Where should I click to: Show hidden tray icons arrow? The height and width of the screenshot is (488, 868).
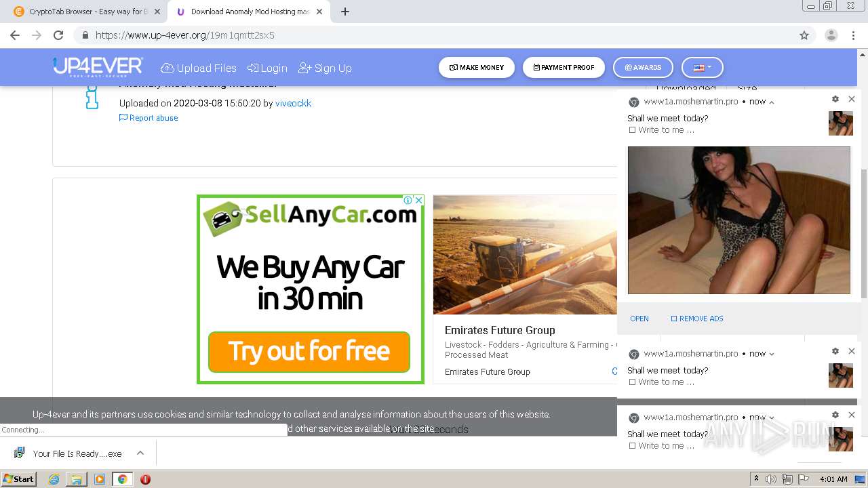point(756,479)
